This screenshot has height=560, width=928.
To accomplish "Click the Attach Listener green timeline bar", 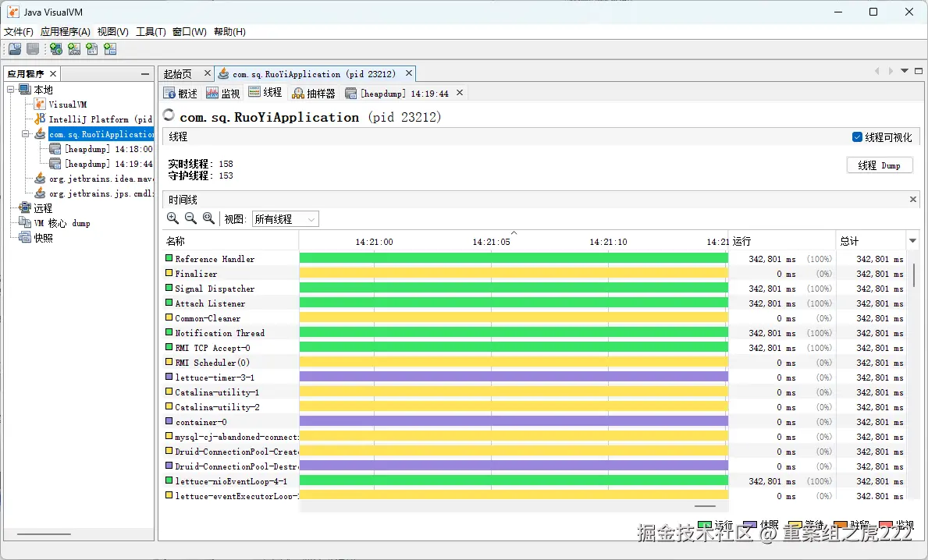I will [x=514, y=303].
